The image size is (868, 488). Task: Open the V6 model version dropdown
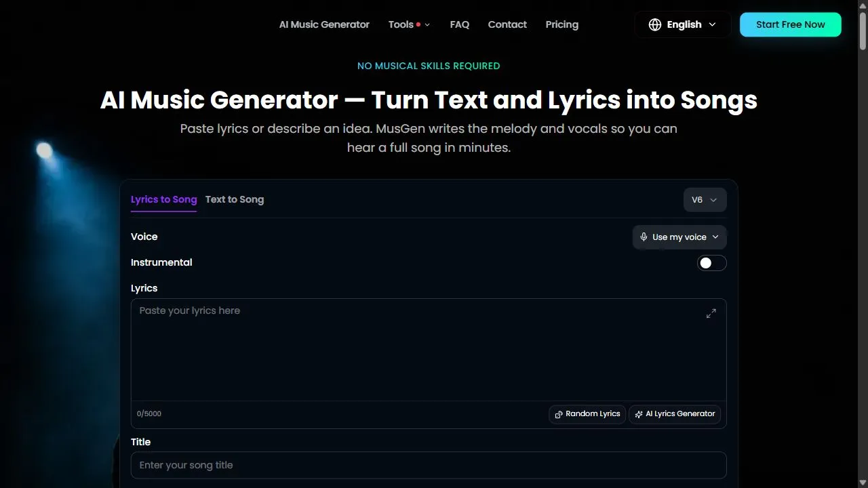point(705,200)
